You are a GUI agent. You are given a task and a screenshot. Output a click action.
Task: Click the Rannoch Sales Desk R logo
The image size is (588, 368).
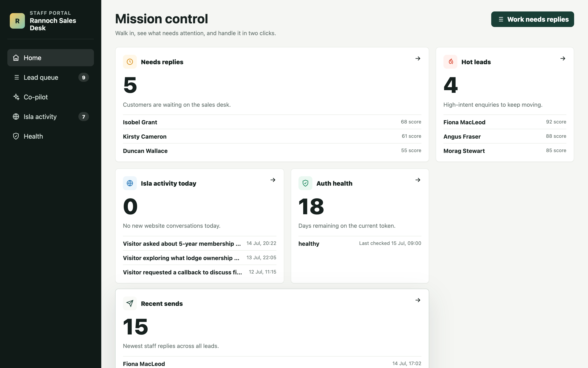[17, 21]
